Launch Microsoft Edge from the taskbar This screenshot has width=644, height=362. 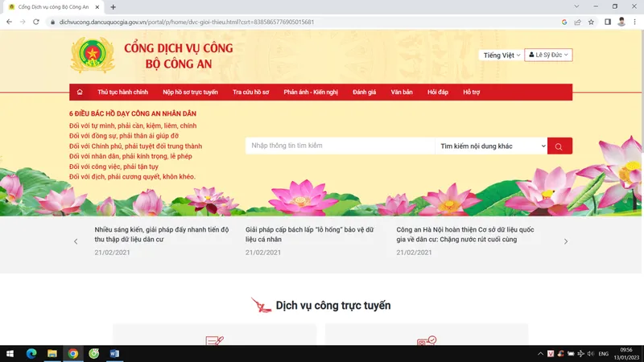[31, 353]
